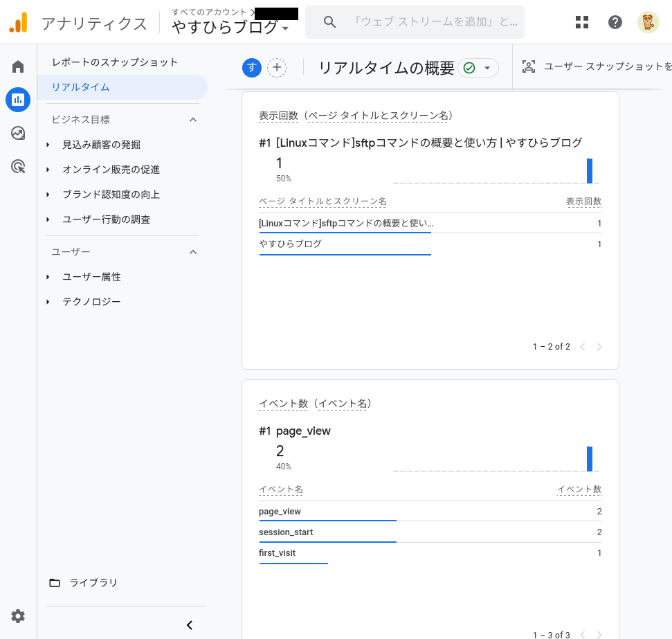
Task: Collapse the ユーザー section
Action: pos(193,252)
